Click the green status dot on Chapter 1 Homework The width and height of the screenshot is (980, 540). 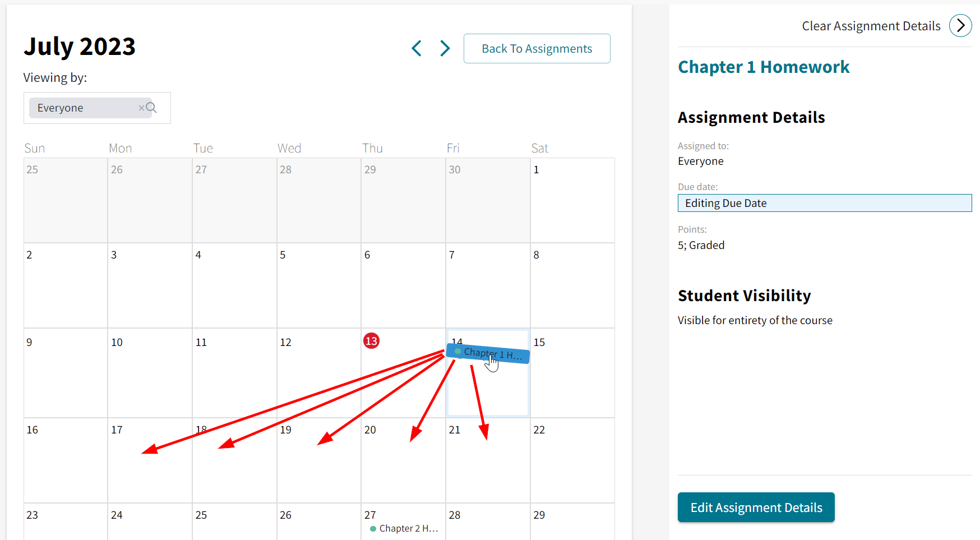click(x=457, y=352)
